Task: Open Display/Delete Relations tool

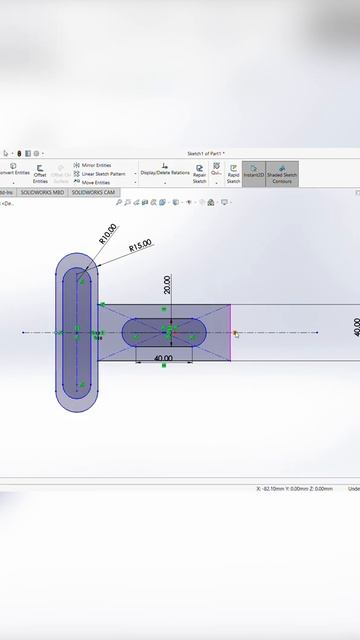Action: (x=165, y=169)
